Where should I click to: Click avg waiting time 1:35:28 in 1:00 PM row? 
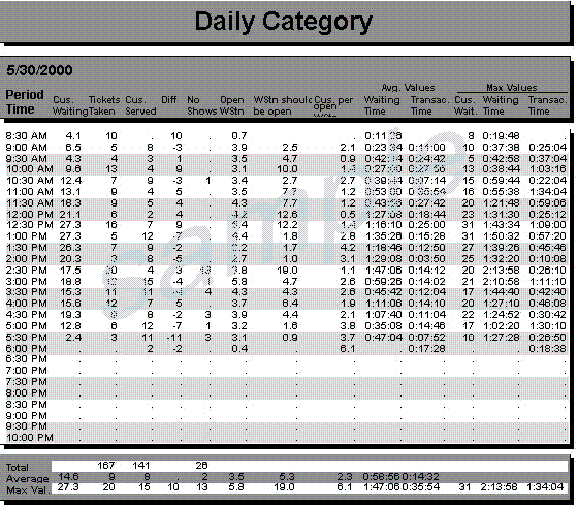(x=383, y=236)
